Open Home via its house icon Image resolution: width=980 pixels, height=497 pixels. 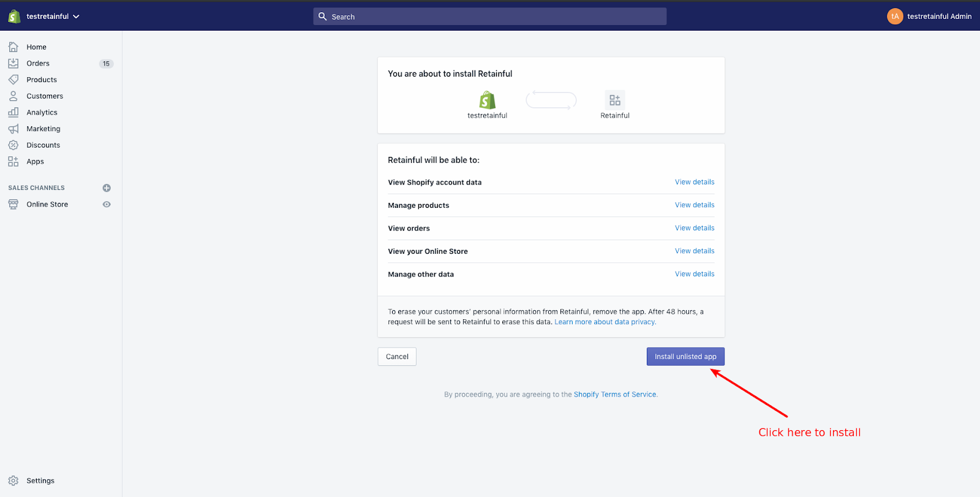(x=13, y=47)
